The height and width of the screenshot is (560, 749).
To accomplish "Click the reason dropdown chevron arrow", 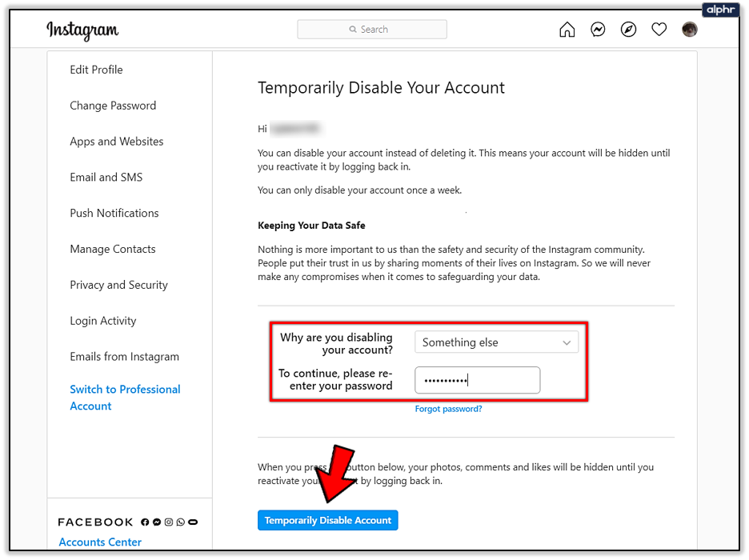I will (x=567, y=342).
